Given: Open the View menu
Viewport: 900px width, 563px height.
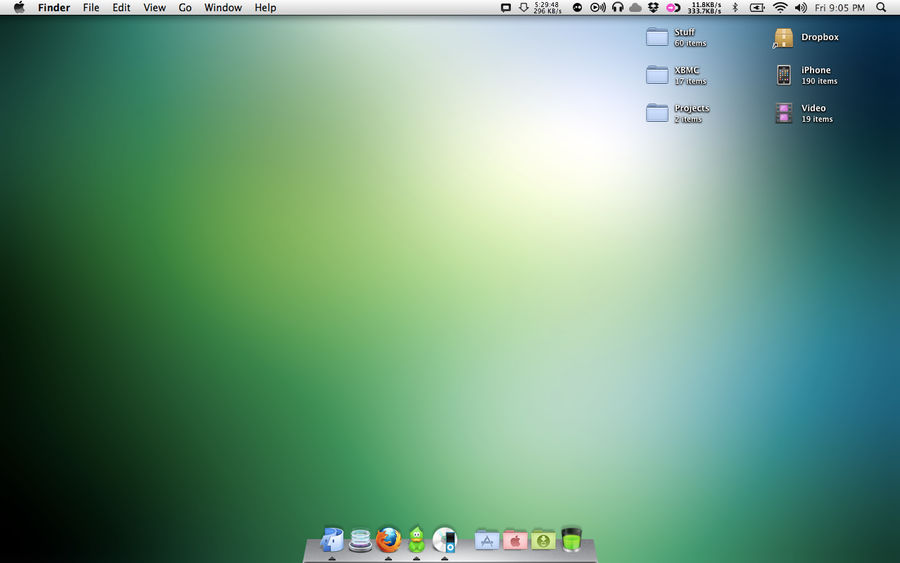Looking at the screenshot, I should point(154,7).
